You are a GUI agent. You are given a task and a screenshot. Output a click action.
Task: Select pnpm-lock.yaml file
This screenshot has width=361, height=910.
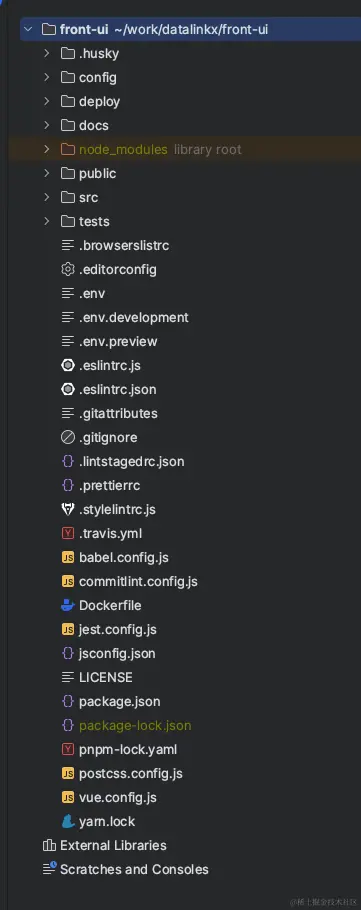point(128,749)
